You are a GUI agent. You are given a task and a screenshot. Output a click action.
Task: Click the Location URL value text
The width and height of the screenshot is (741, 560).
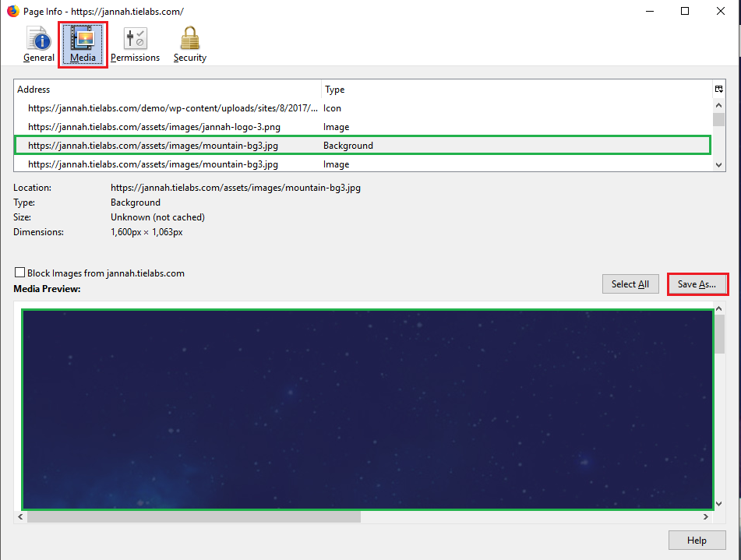tap(235, 188)
